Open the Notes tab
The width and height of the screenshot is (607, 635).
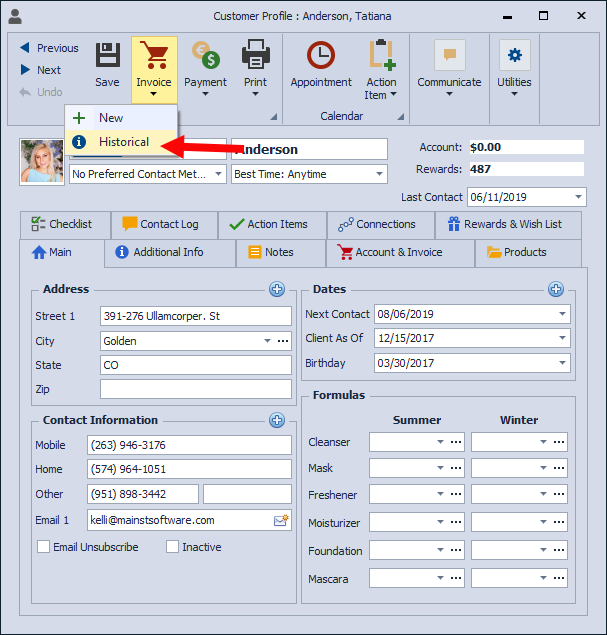(281, 252)
